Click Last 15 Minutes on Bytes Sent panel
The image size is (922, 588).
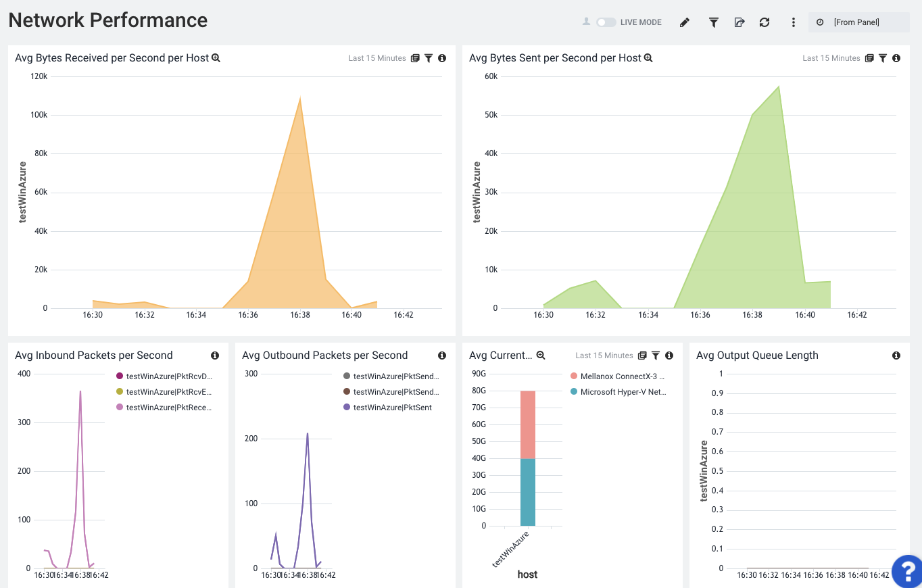point(831,58)
